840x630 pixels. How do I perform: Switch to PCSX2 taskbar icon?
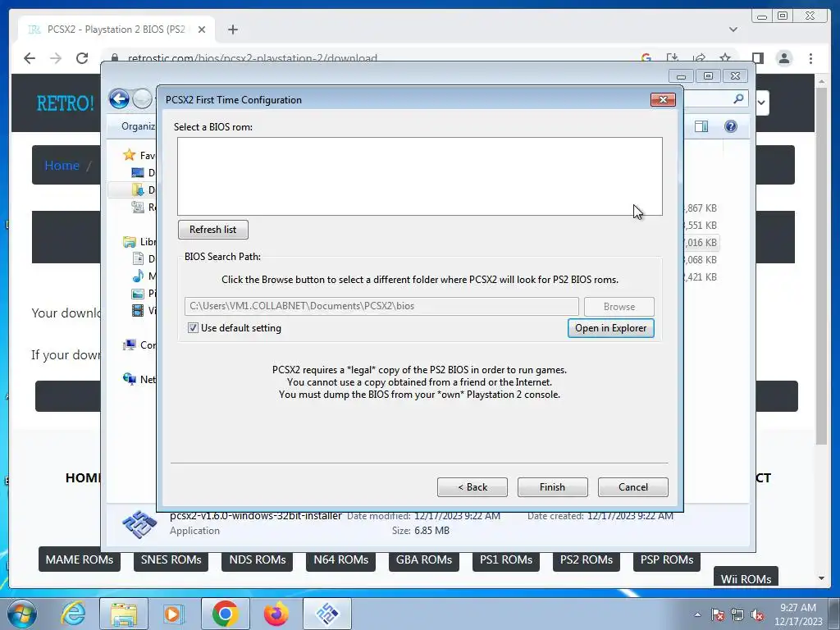coord(327,614)
